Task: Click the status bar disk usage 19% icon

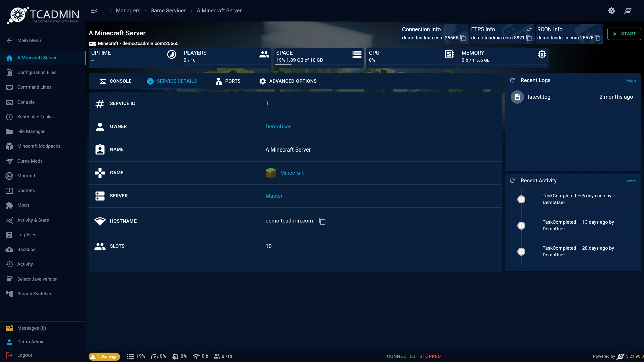Action: click(x=131, y=357)
